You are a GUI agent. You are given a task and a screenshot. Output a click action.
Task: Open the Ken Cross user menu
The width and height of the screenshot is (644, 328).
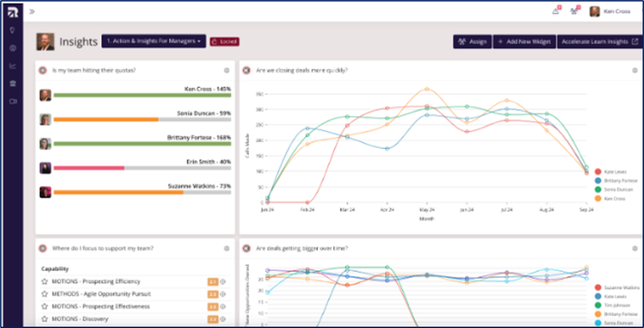(610, 11)
